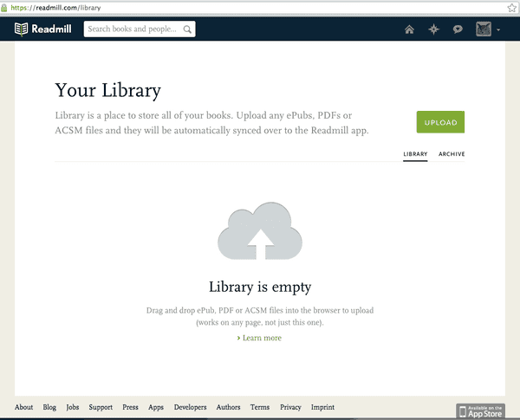Open the Authors footer link
520x420 pixels.
(x=228, y=407)
